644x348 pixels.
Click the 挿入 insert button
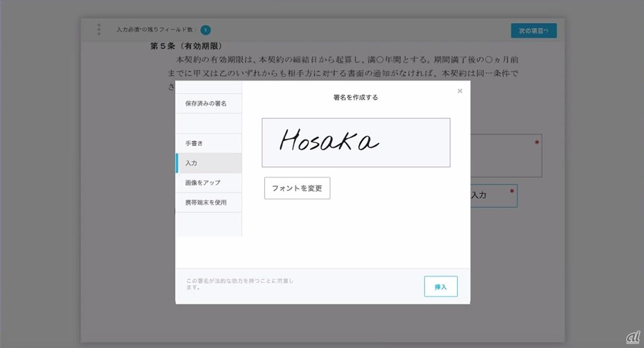(441, 287)
